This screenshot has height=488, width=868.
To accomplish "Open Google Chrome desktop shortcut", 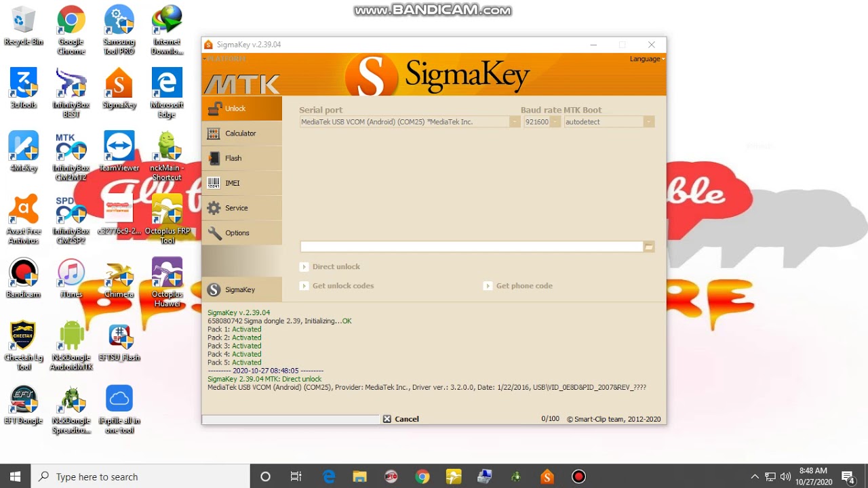I will pos(71,30).
